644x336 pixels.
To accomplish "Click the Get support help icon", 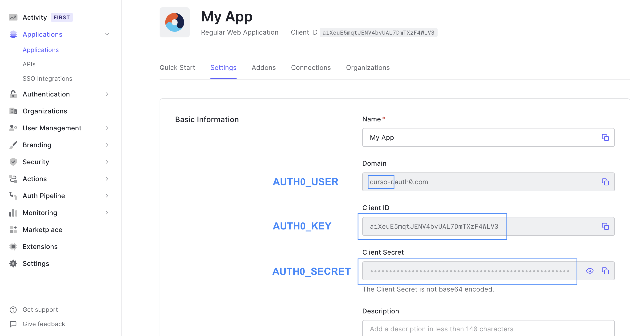I will [13, 310].
